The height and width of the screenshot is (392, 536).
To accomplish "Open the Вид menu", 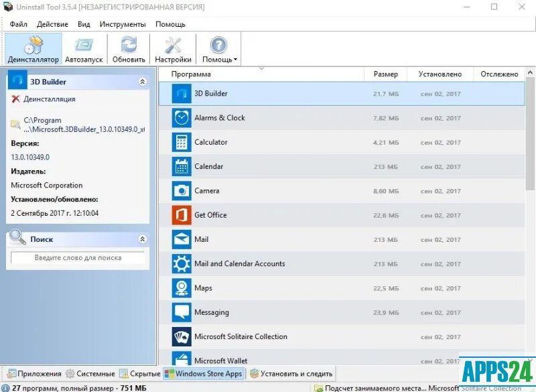I will pyautogui.click(x=84, y=24).
